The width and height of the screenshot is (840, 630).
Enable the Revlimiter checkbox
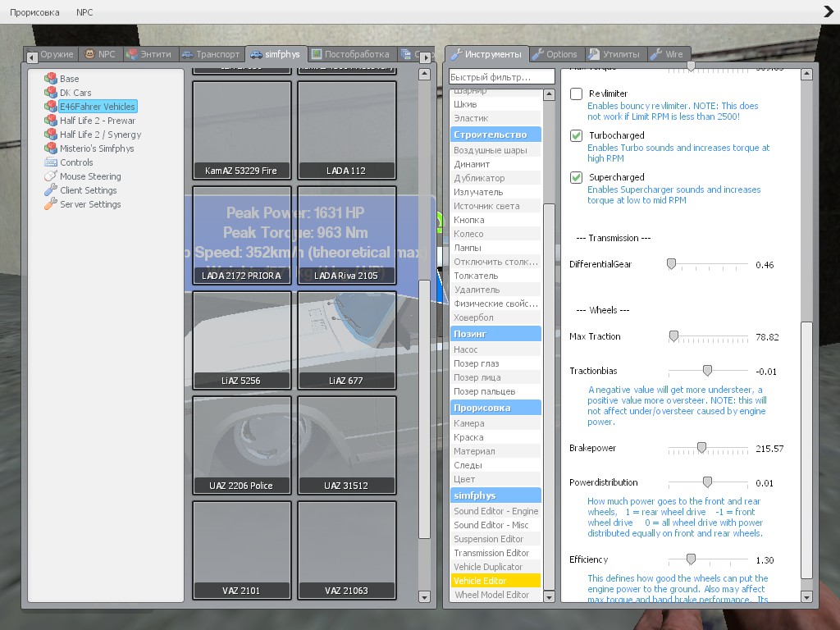577,94
